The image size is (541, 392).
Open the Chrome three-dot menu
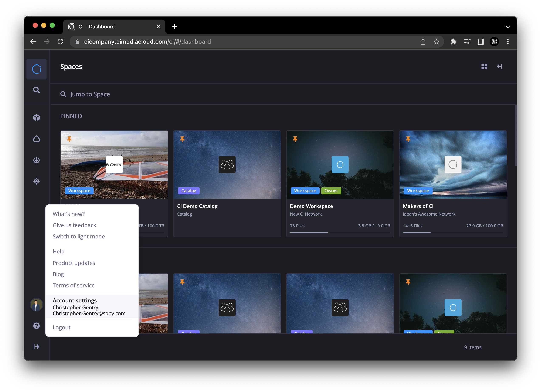pyautogui.click(x=508, y=42)
